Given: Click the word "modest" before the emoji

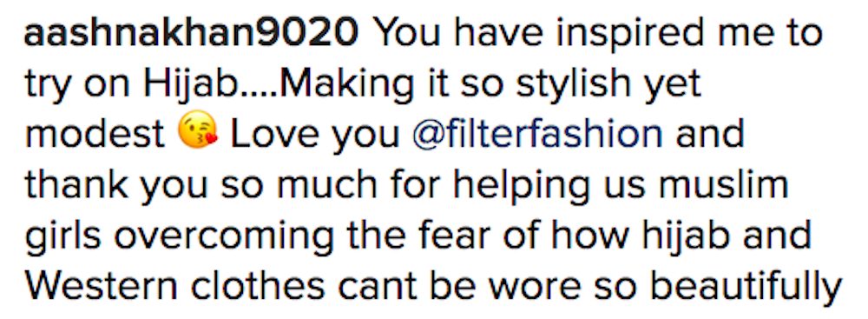Looking at the screenshot, I should pyautogui.click(x=95, y=135).
